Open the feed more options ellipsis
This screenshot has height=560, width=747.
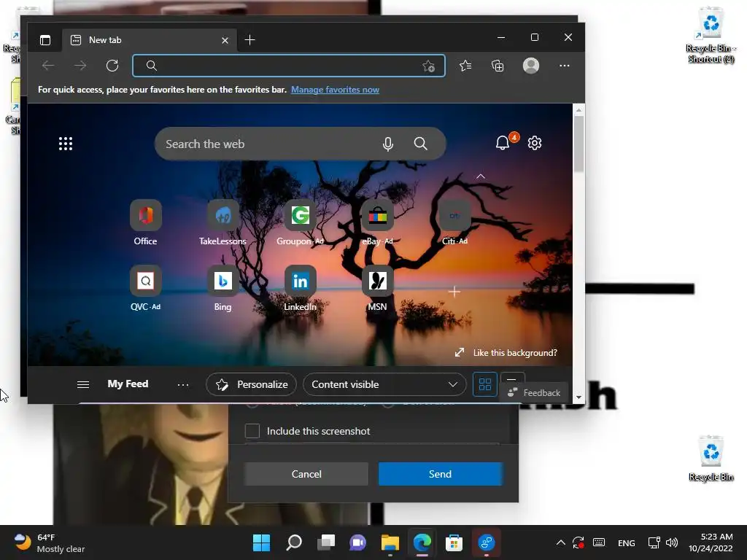pos(183,384)
